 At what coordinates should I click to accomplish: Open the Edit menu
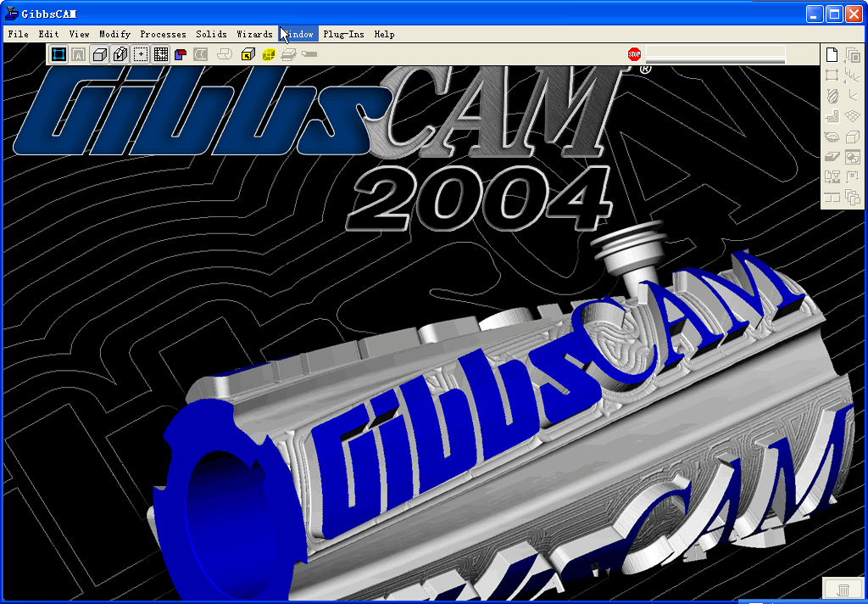(48, 34)
